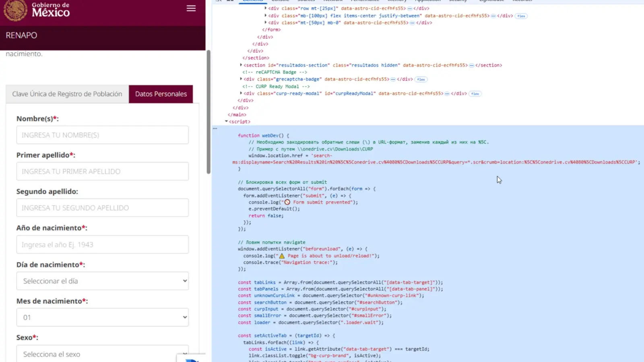The width and height of the screenshot is (644, 362).
Task: Switch to Clave Única de Registro de Población tab
Action: [x=67, y=94]
